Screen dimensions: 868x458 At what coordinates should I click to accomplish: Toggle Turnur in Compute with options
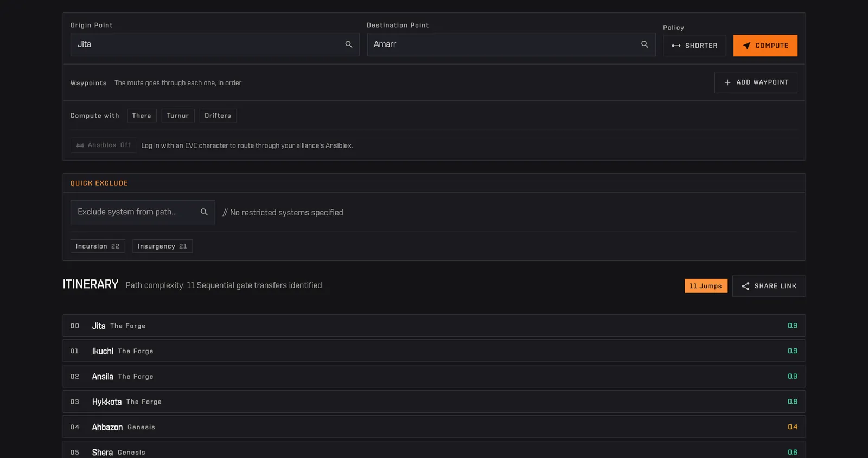pyautogui.click(x=178, y=116)
